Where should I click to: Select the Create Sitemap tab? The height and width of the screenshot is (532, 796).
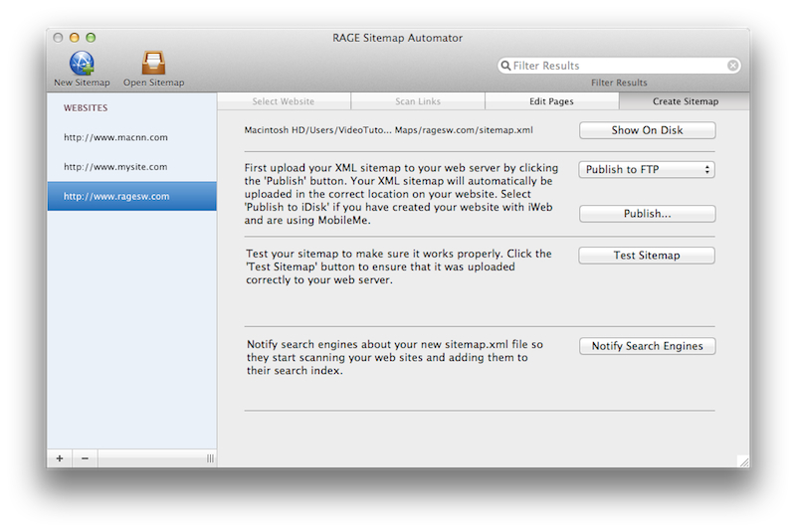[x=685, y=101]
